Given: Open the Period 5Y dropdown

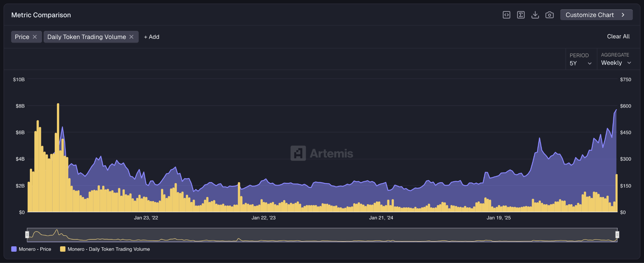Looking at the screenshot, I should pyautogui.click(x=580, y=59).
